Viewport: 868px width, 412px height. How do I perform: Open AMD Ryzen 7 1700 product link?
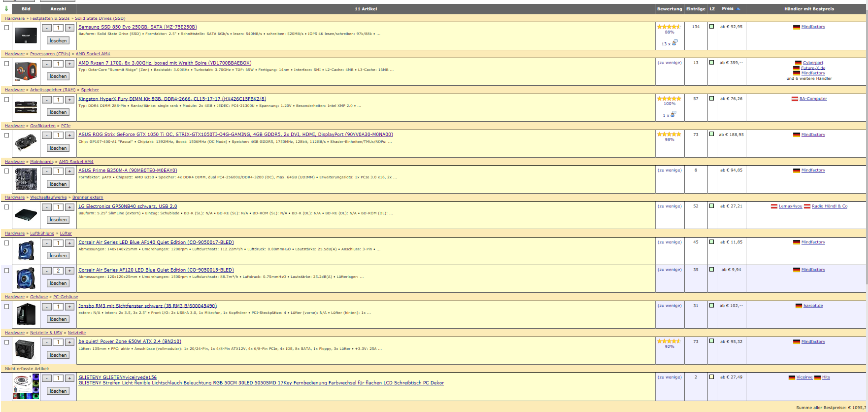(x=165, y=63)
